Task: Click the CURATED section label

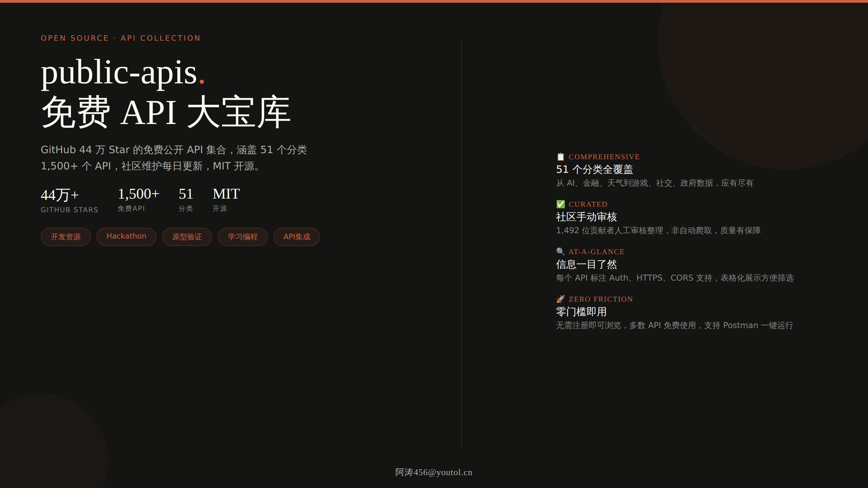Action: [588, 204]
